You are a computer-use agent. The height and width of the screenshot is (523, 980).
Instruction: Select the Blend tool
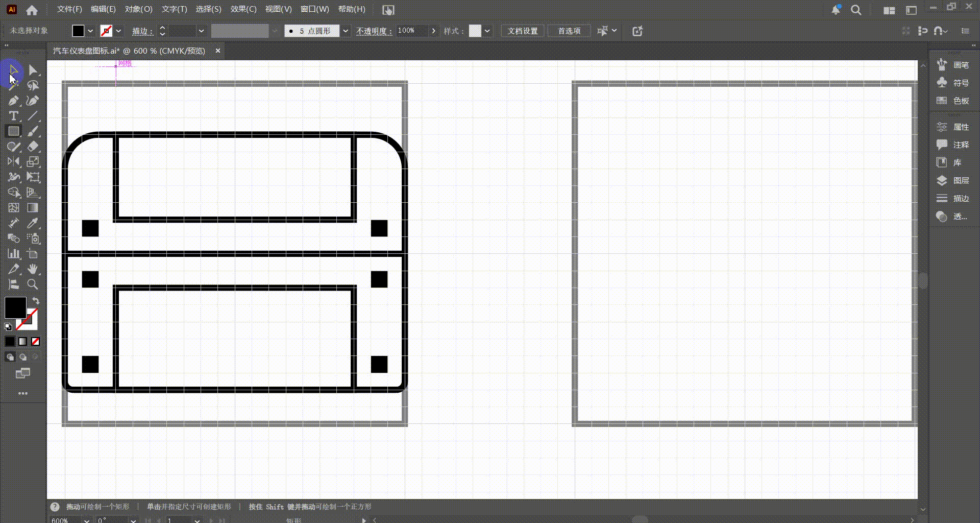(x=13, y=239)
